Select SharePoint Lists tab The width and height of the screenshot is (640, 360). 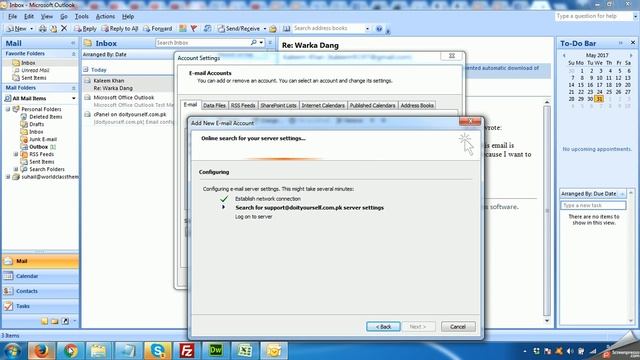[x=278, y=105]
